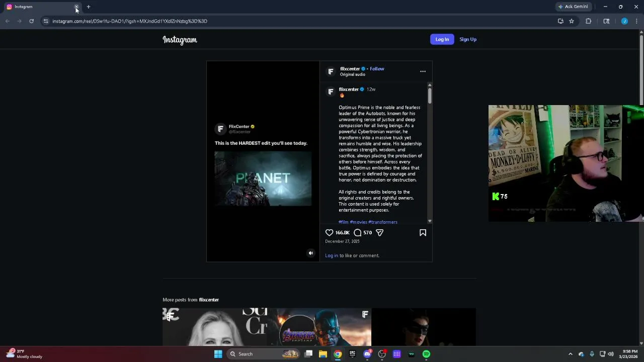Click the install app icon in address bar
The image size is (644, 362).
point(560,21)
